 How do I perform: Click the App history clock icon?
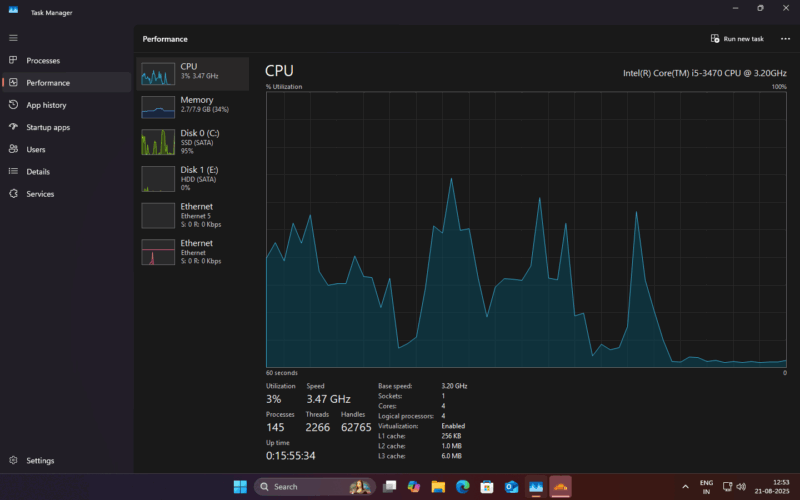point(13,105)
